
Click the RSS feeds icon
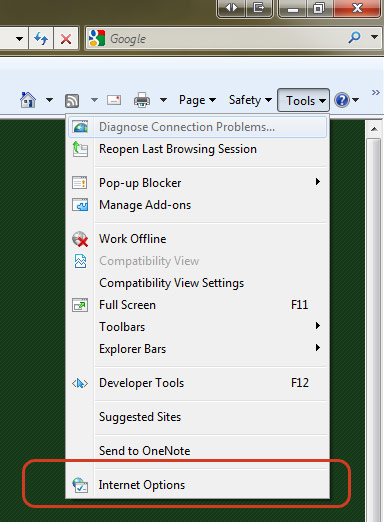[72, 100]
